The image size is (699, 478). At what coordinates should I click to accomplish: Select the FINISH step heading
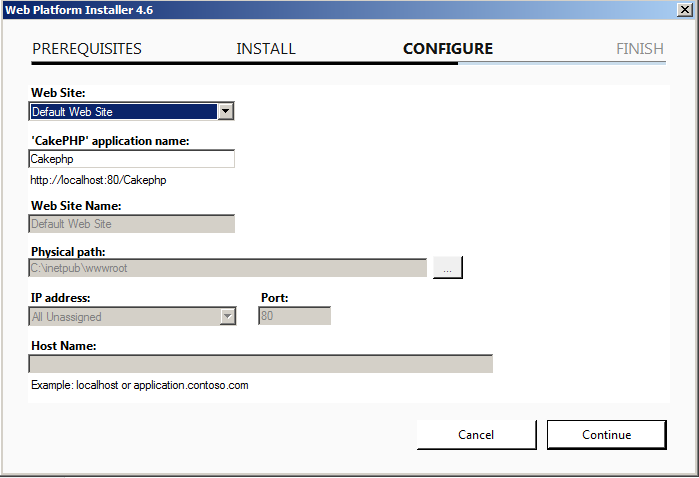pos(640,49)
